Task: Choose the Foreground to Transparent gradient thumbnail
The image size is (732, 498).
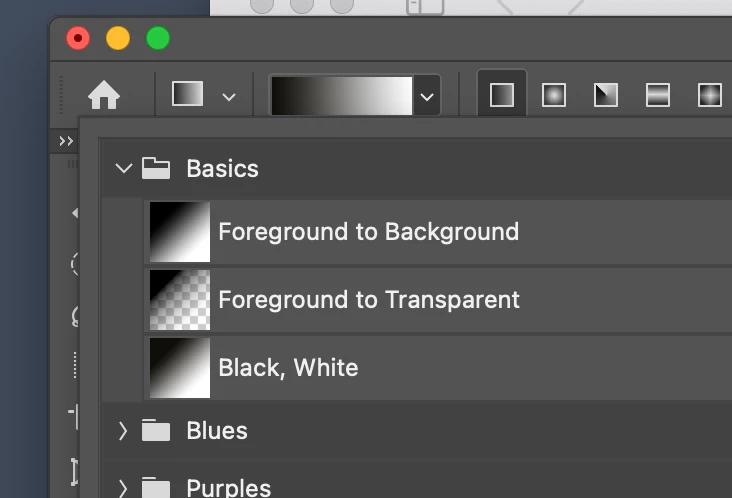Action: click(180, 300)
